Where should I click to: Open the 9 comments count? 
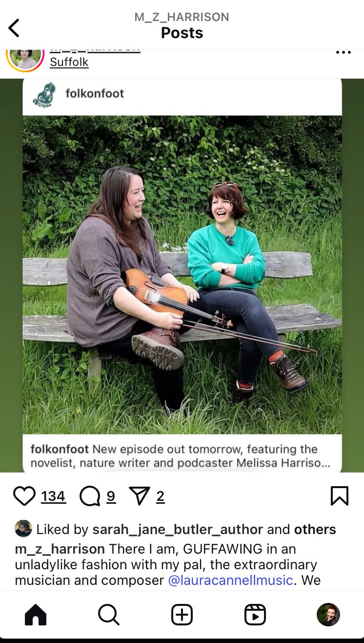111,497
